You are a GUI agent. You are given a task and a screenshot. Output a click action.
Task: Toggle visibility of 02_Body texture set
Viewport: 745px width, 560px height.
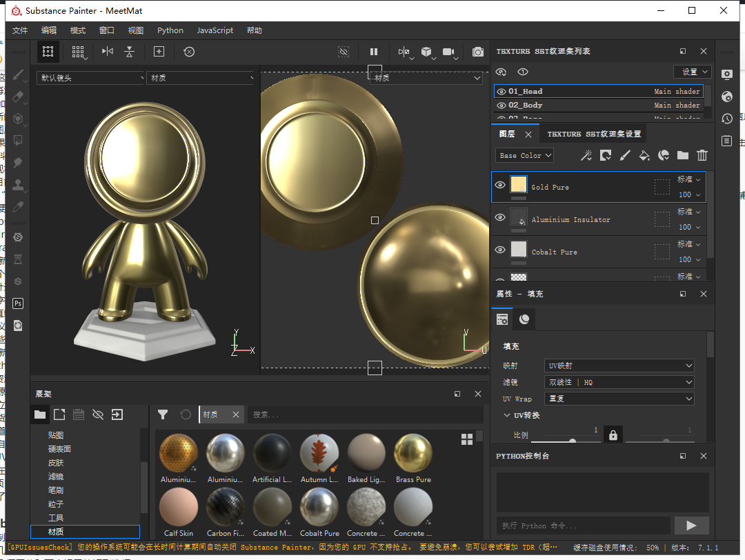coord(501,106)
